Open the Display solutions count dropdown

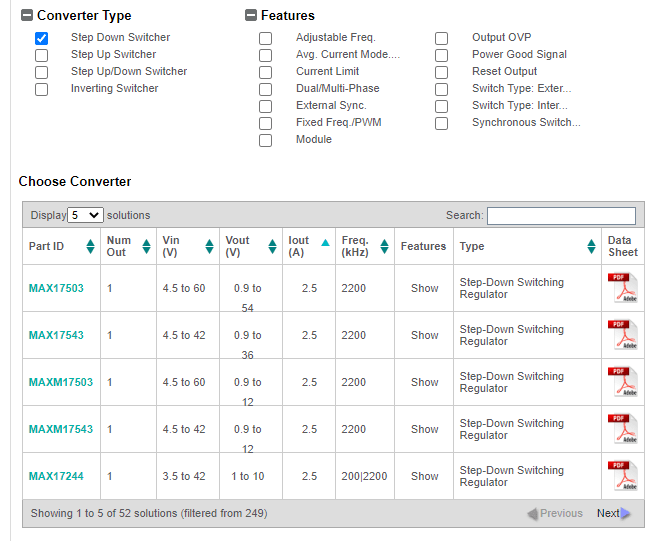[x=85, y=215]
